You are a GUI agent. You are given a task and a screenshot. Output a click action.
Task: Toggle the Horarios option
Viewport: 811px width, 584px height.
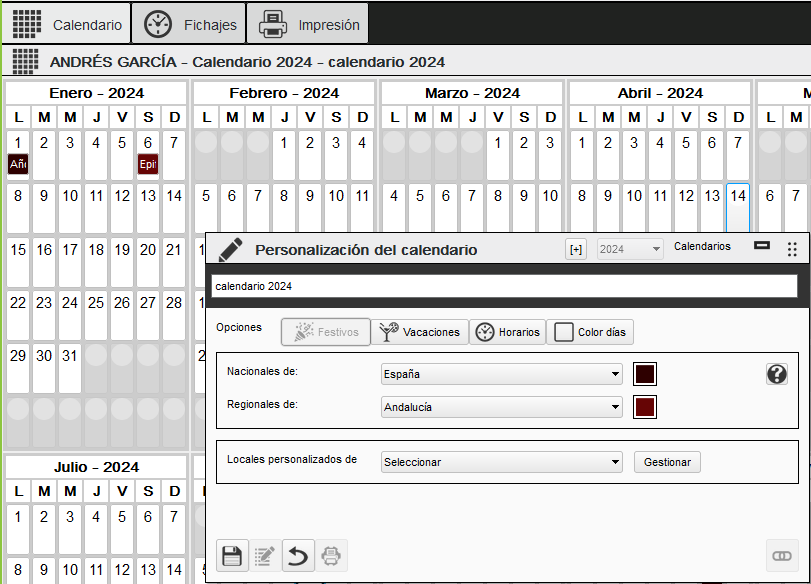pyautogui.click(x=507, y=332)
